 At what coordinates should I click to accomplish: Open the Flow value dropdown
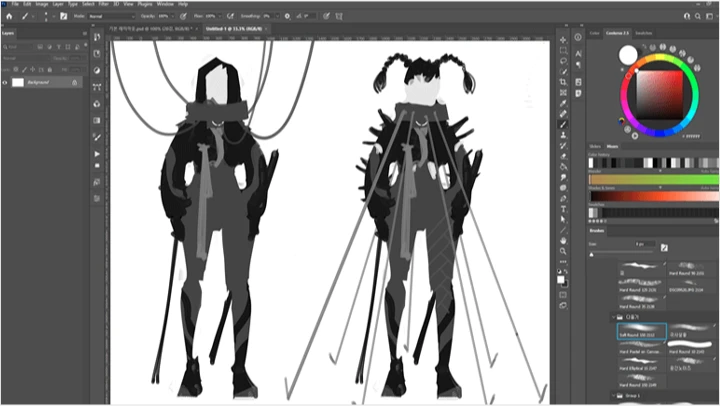tap(219, 16)
